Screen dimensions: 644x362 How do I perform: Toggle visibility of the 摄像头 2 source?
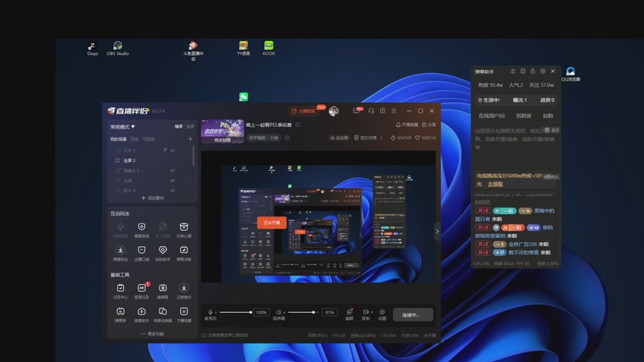(172, 171)
